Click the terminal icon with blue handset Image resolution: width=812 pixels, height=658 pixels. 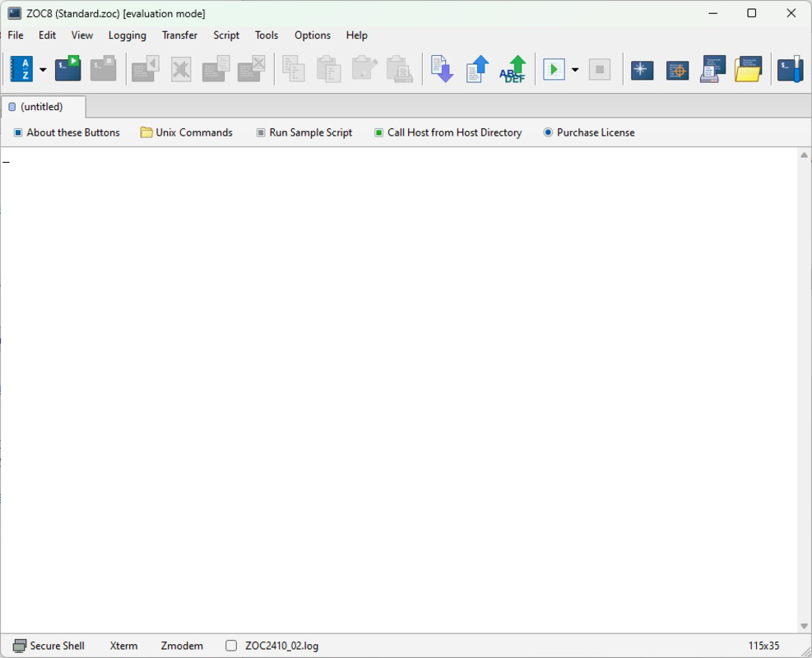point(791,69)
